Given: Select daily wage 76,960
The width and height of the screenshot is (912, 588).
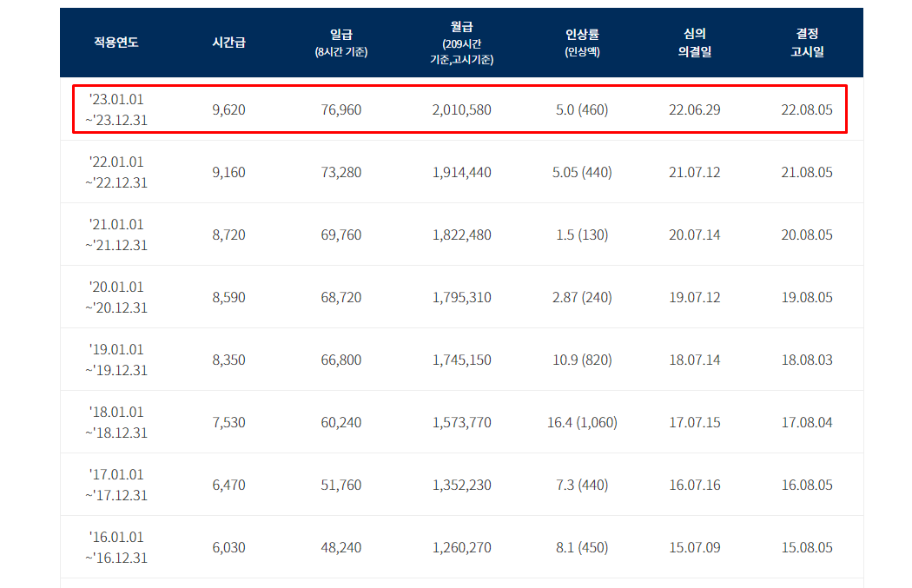Looking at the screenshot, I should (341, 110).
